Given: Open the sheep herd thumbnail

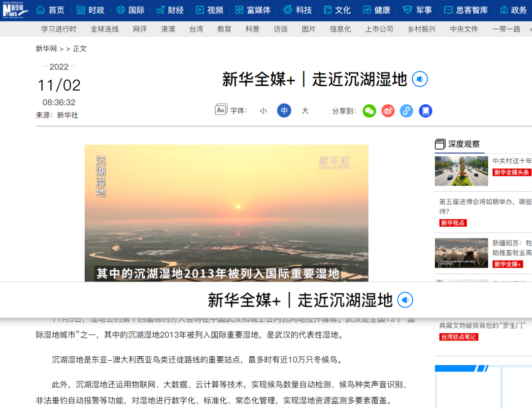Looking at the screenshot, I should click(x=462, y=253).
